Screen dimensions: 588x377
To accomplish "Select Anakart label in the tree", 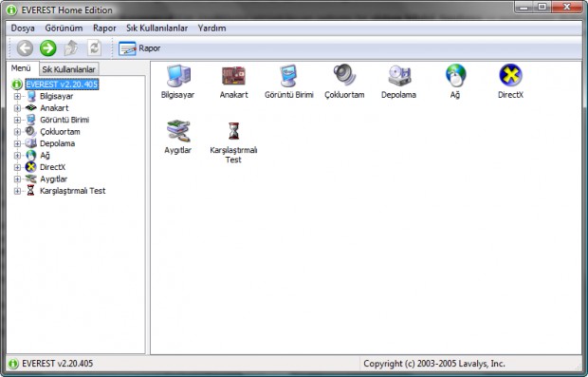I will [54, 107].
